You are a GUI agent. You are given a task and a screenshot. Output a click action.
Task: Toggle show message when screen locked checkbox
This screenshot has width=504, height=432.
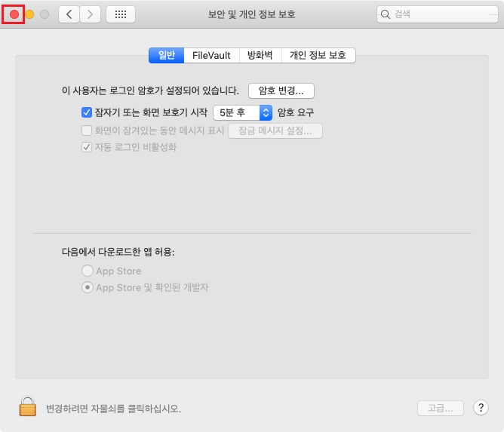pos(87,130)
